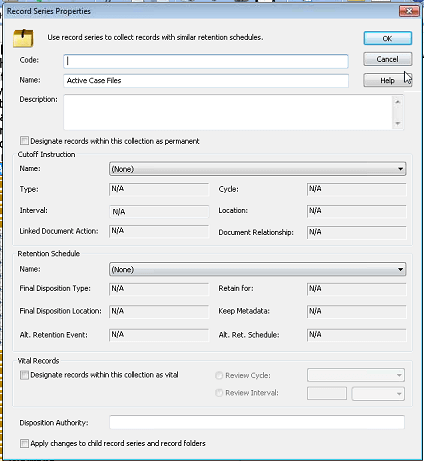Expand the Retention Schedule Name dropdown

(x=257, y=269)
